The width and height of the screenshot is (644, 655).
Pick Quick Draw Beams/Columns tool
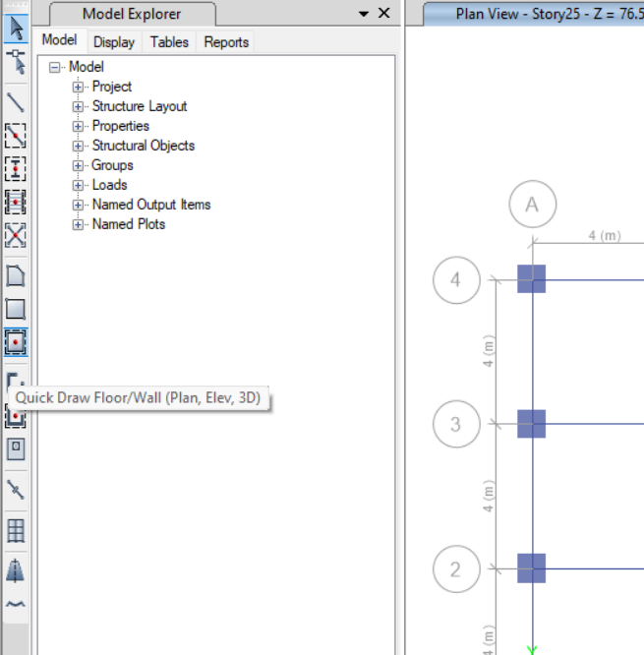(16, 136)
